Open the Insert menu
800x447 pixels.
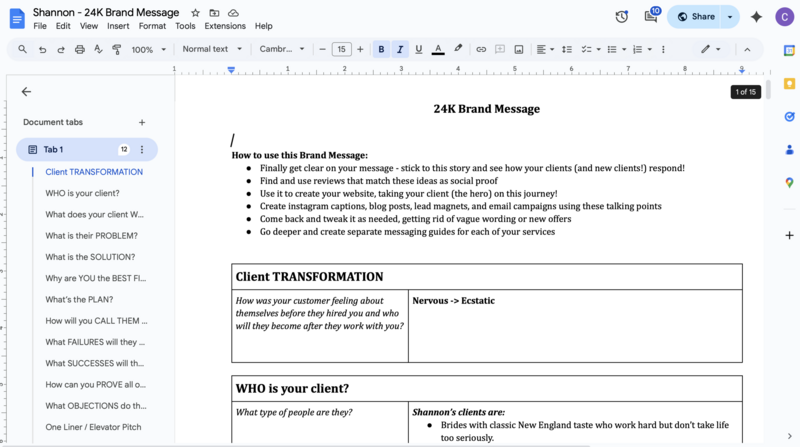click(x=118, y=26)
